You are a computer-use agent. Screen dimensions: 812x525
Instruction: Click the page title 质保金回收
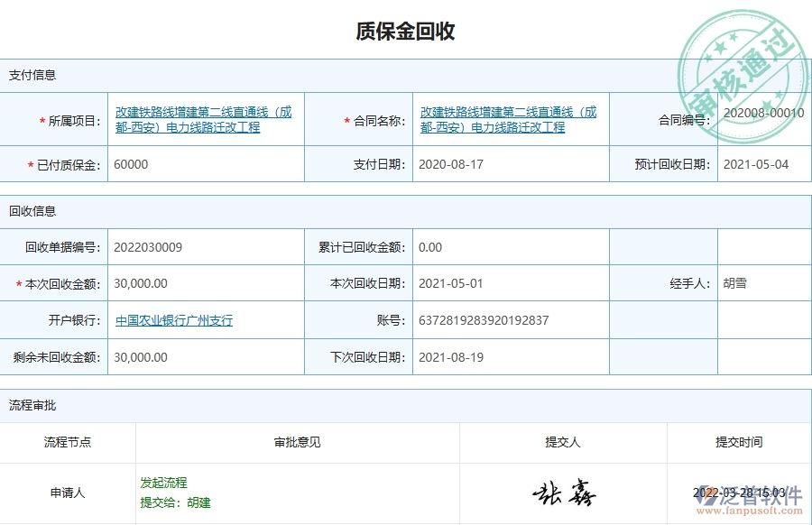[x=405, y=30]
